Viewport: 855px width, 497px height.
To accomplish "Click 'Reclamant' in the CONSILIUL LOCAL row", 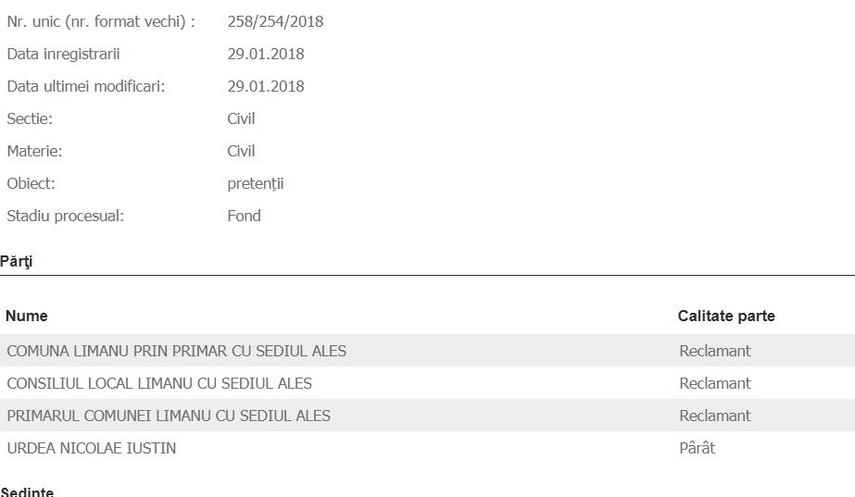I will (x=714, y=383).
